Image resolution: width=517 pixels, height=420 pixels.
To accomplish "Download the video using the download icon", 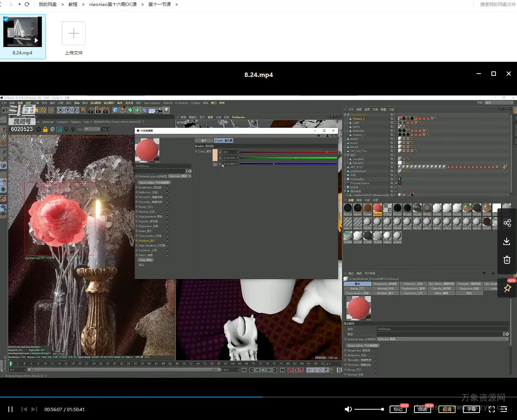I will pyautogui.click(x=507, y=242).
